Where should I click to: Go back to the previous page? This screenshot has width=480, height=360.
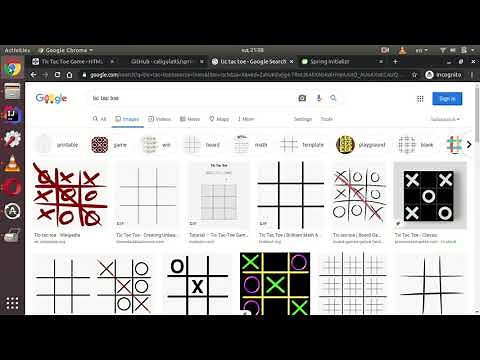[x=33, y=75]
